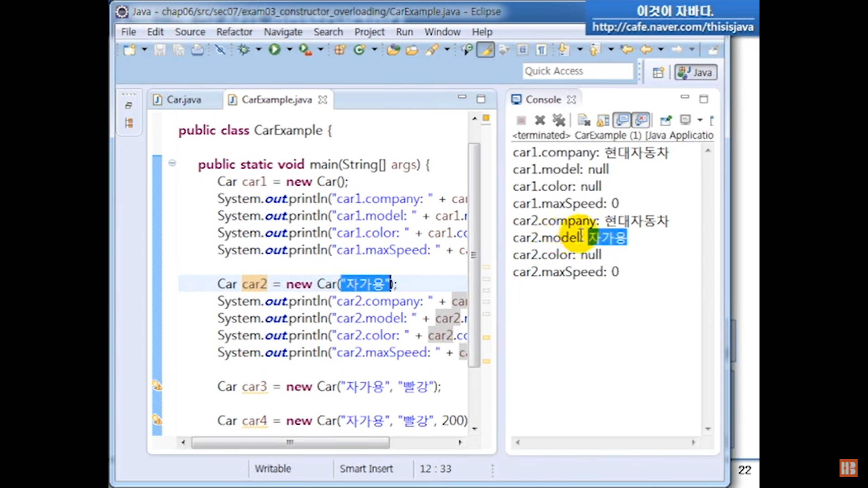
Task: Toggle Show Console on Standard Error
Action: [x=641, y=120]
